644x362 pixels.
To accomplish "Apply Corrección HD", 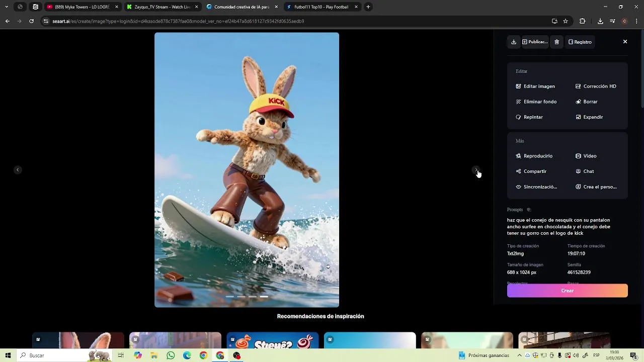I will 596,86.
